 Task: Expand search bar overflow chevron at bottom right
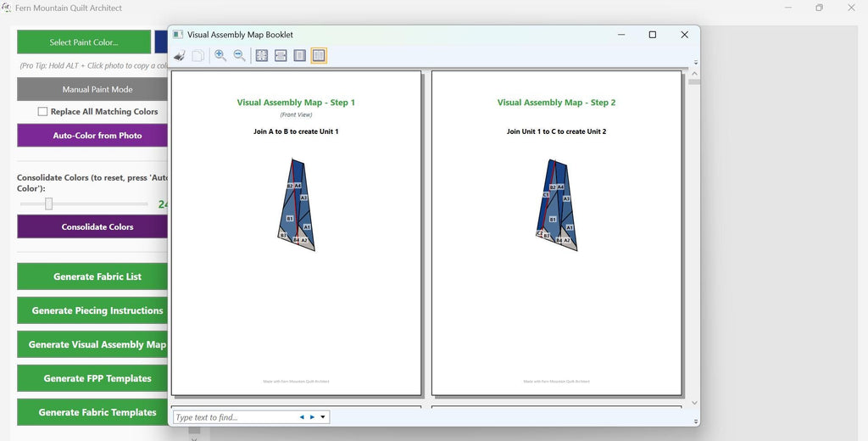(696, 421)
